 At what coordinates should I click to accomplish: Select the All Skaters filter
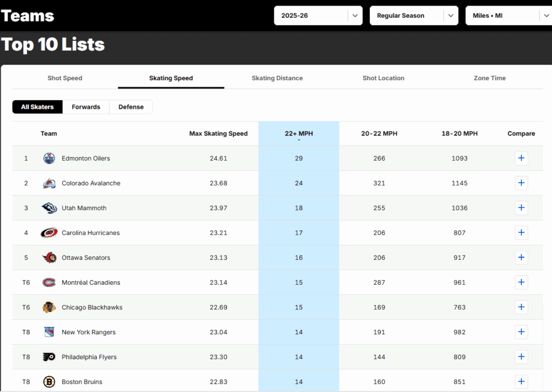pos(37,107)
